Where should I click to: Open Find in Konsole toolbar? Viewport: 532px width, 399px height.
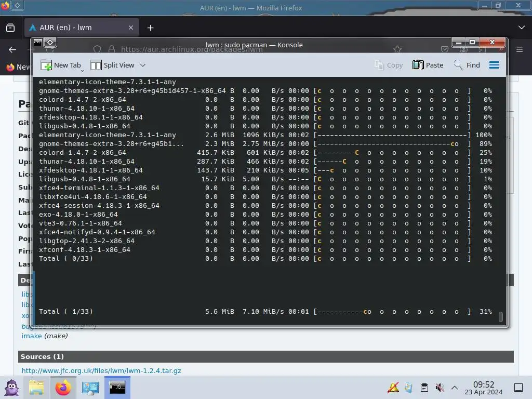(467, 65)
